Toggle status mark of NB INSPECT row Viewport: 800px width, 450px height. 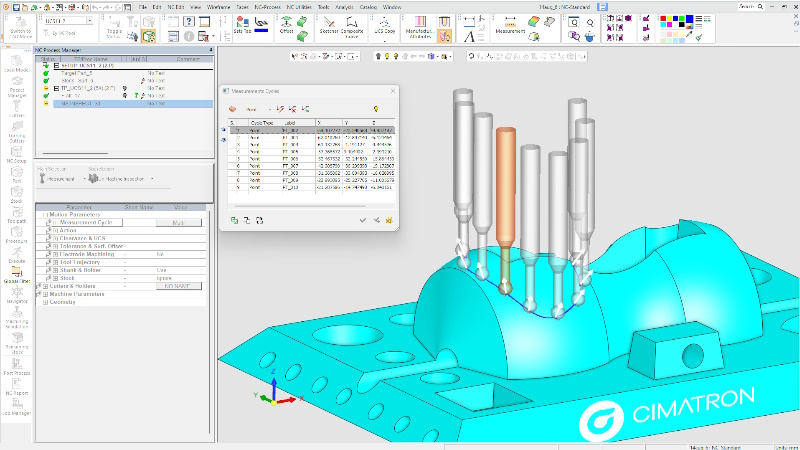click(x=46, y=104)
